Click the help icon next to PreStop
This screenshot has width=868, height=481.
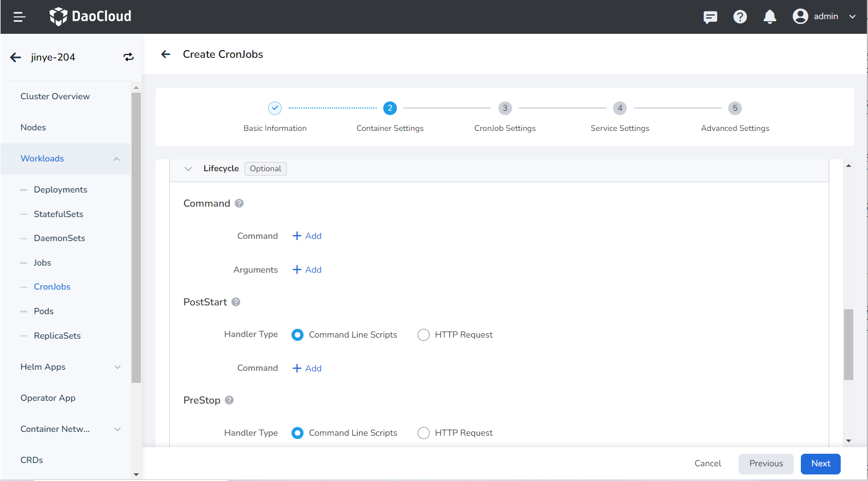point(229,400)
